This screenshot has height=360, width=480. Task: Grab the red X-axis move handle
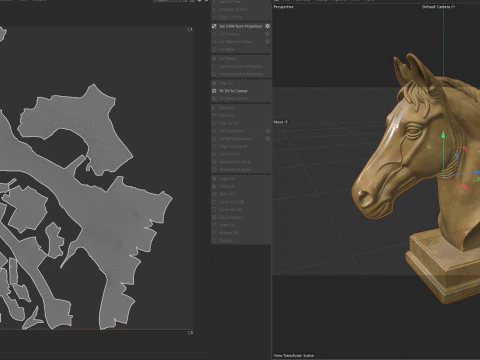pyautogui.click(x=465, y=187)
